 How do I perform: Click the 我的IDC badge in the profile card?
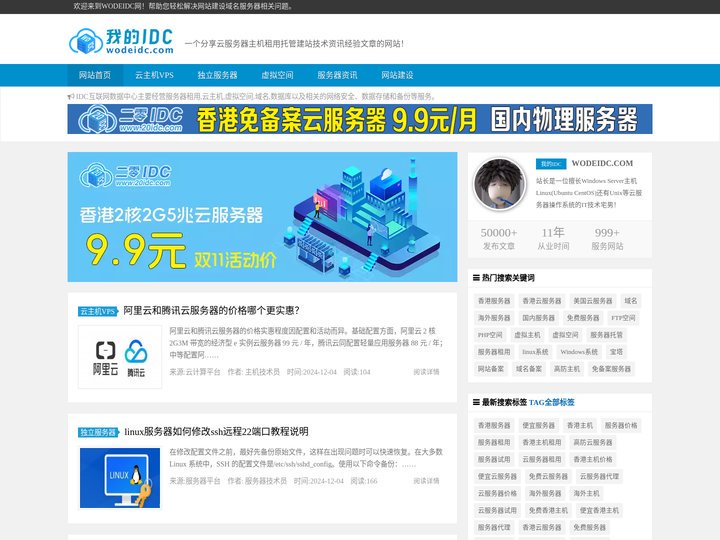click(551, 164)
